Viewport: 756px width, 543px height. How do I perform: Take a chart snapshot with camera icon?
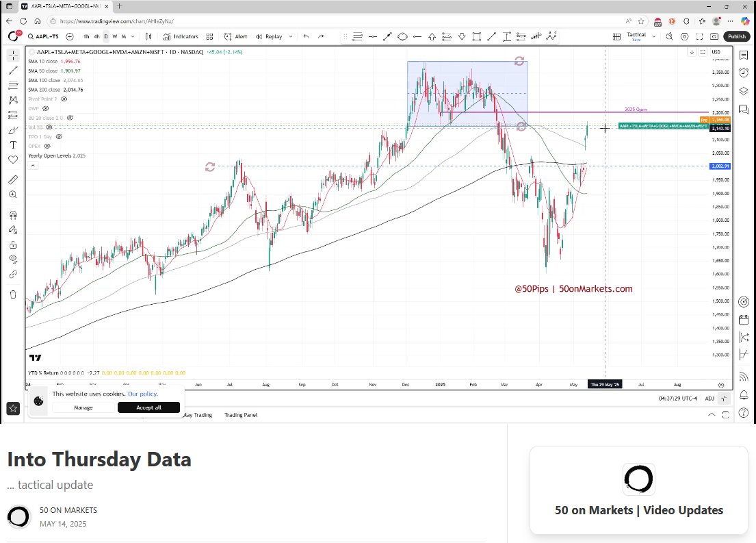point(714,37)
